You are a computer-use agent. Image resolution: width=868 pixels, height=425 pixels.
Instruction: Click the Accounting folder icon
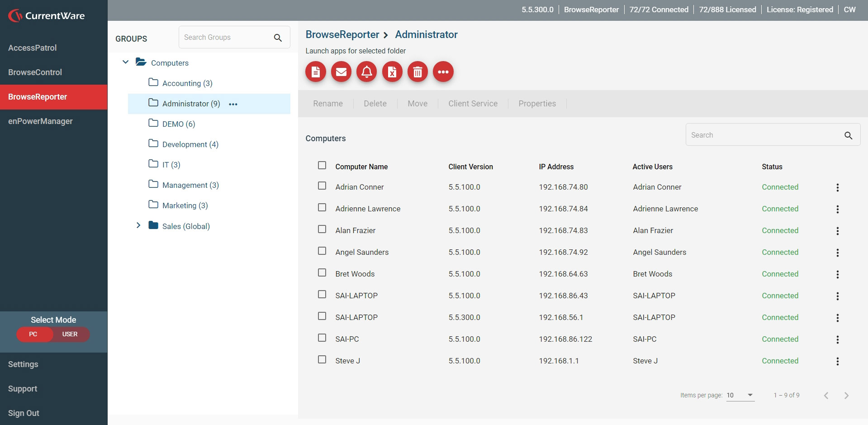click(153, 82)
